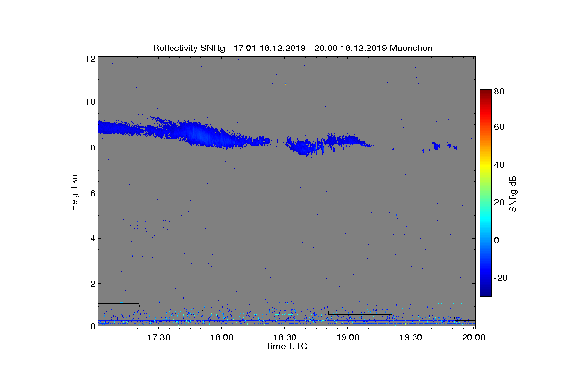
Task: Click the plot title 'Reflectivity SNRg ... Muenchen'
Action: pyautogui.click(x=293, y=48)
